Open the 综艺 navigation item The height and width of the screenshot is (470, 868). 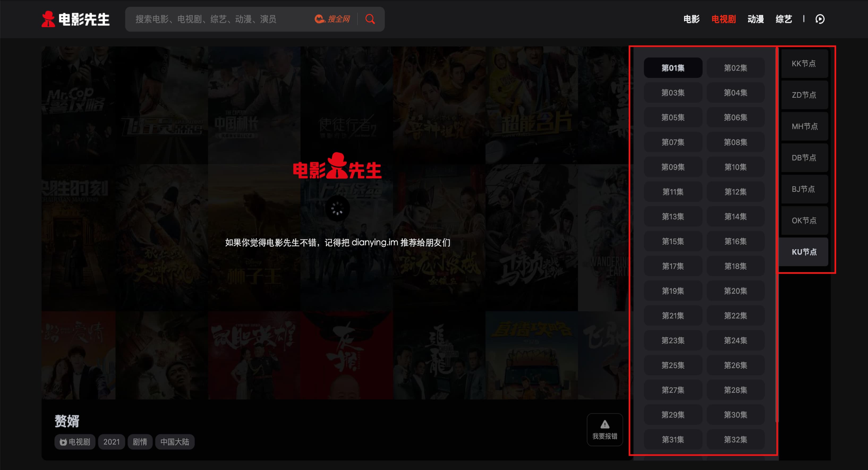coord(784,19)
